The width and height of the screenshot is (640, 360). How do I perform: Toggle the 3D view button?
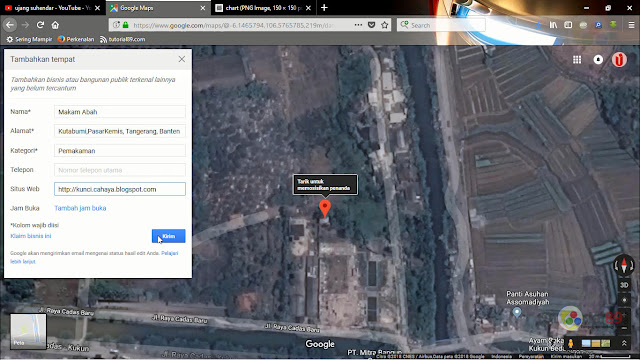624,285
